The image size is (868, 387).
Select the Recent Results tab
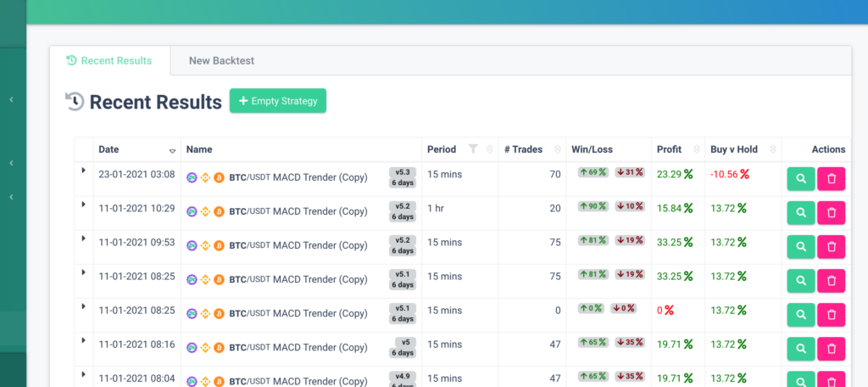pyautogui.click(x=109, y=61)
